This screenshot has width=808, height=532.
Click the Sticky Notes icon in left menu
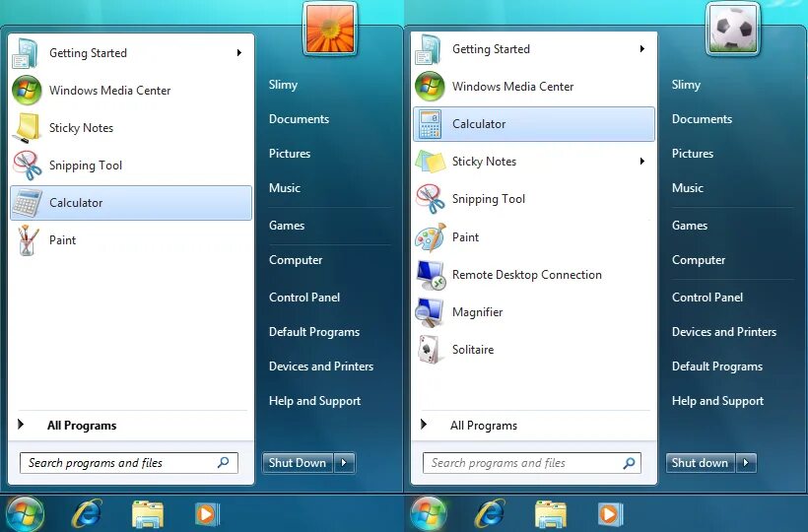[28, 128]
